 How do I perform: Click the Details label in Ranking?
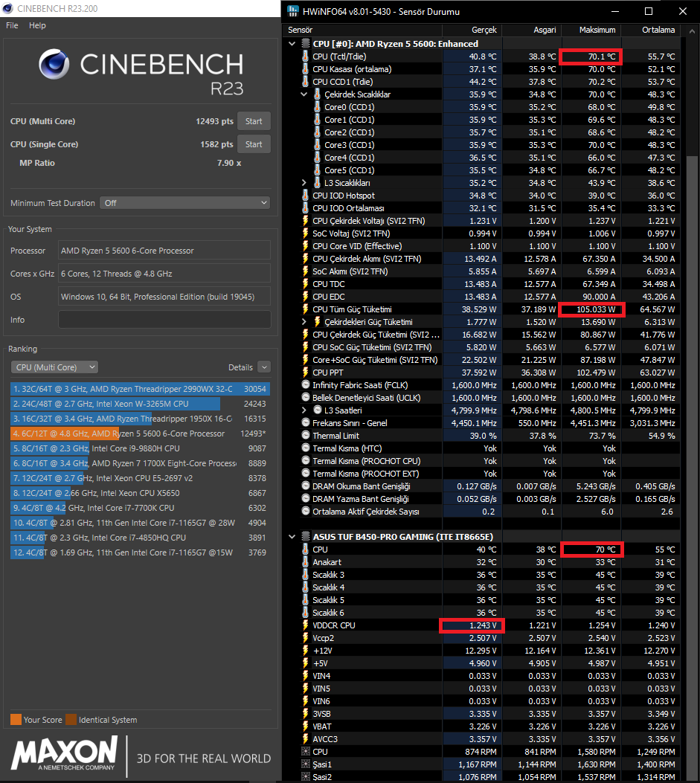pyautogui.click(x=240, y=367)
